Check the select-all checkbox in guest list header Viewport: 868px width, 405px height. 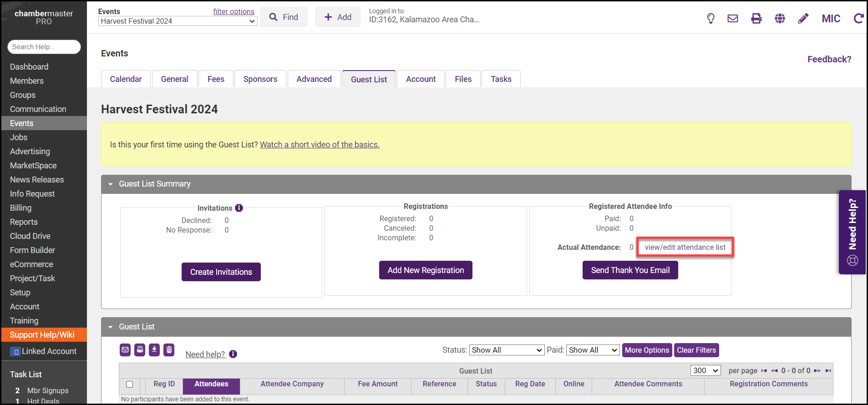point(130,385)
